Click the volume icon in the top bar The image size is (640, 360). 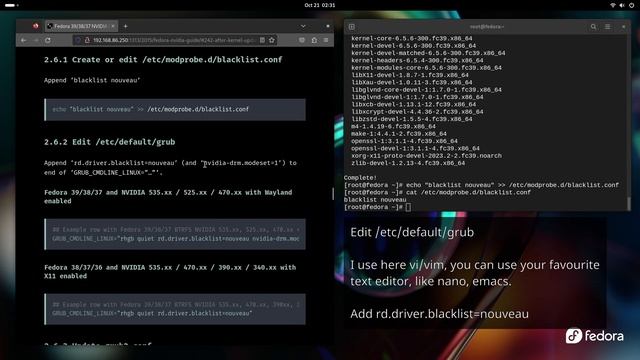click(x=622, y=5)
